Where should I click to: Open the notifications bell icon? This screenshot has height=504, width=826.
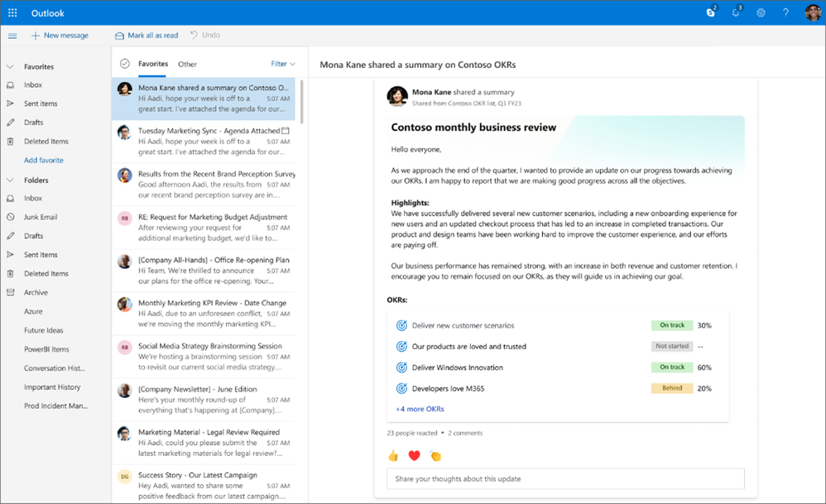click(736, 12)
